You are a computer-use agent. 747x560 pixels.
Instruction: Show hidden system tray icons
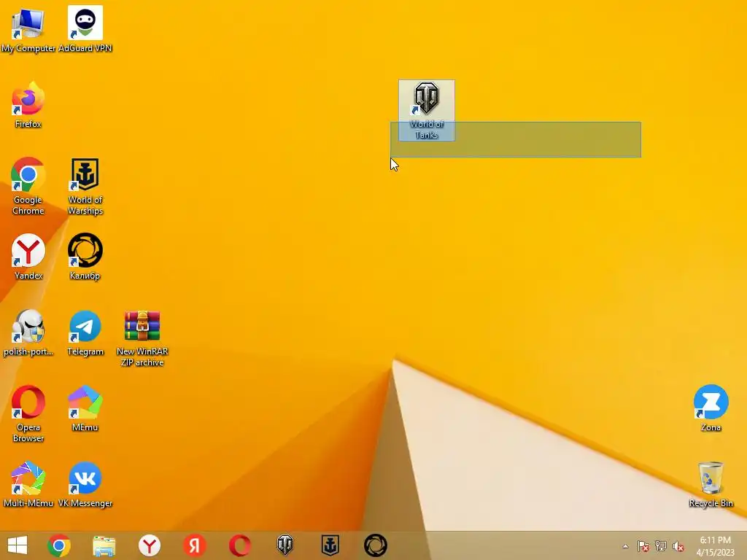tap(625, 546)
